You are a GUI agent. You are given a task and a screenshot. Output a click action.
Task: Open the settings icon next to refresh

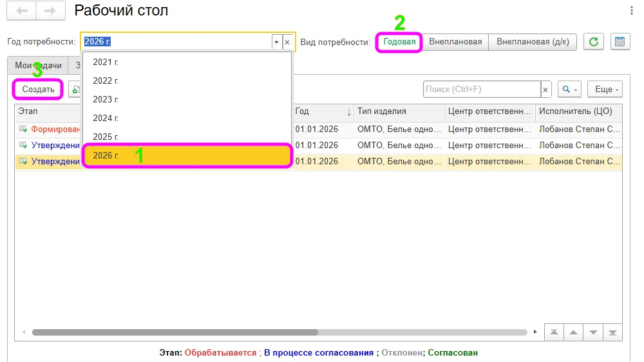(620, 41)
